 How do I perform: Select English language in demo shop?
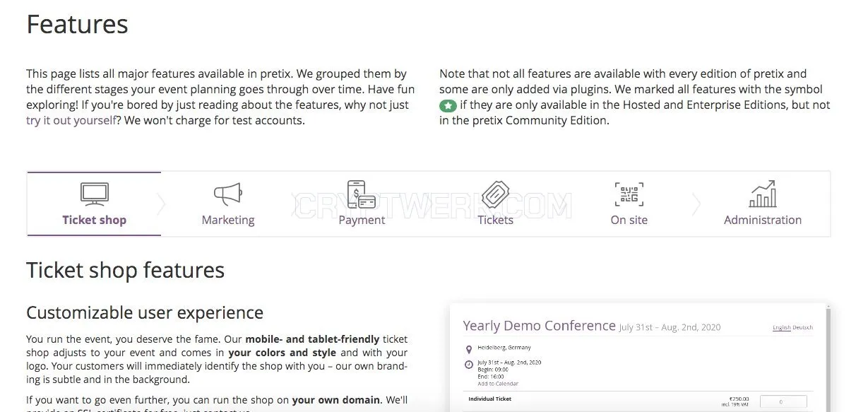click(782, 328)
